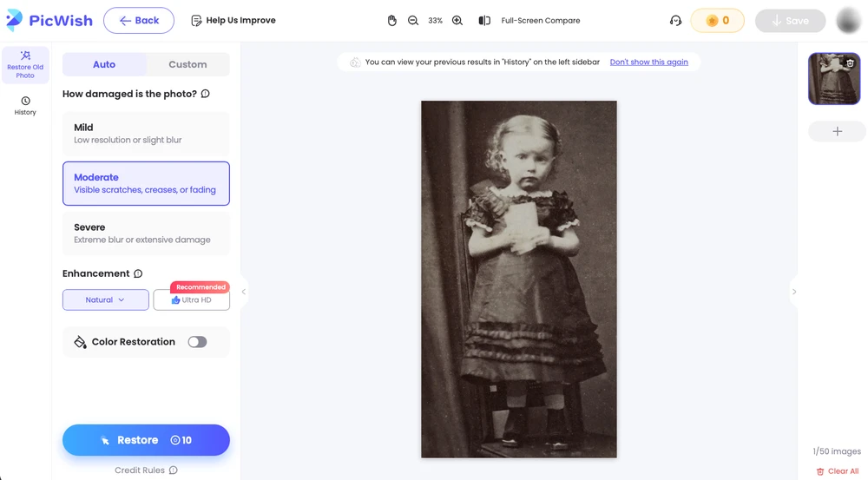
Task: Choose Moderate damage option
Action: click(x=146, y=183)
